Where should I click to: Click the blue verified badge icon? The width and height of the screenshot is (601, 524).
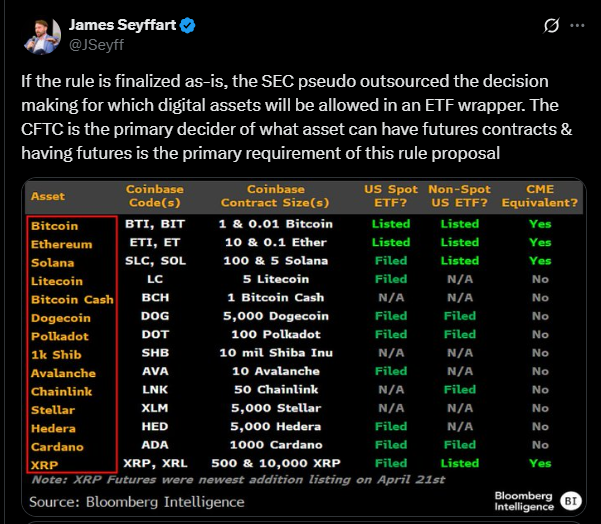pyautogui.click(x=187, y=25)
